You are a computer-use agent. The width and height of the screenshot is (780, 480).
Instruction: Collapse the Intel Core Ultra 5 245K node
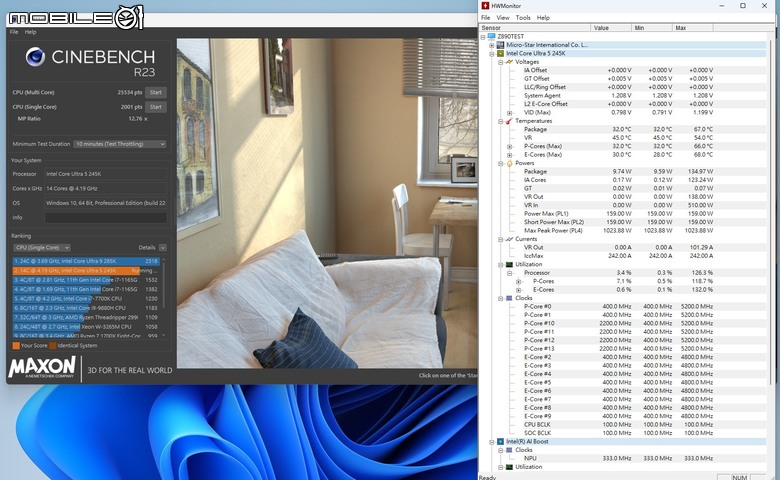point(491,54)
